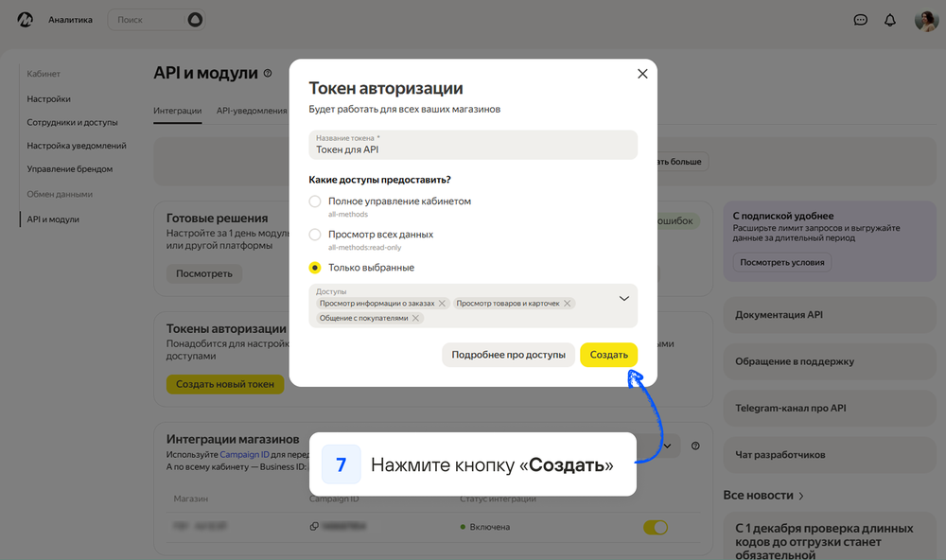Open Telegram-канал про API card
Image resolution: width=946 pixels, height=560 pixels.
coord(830,409)
